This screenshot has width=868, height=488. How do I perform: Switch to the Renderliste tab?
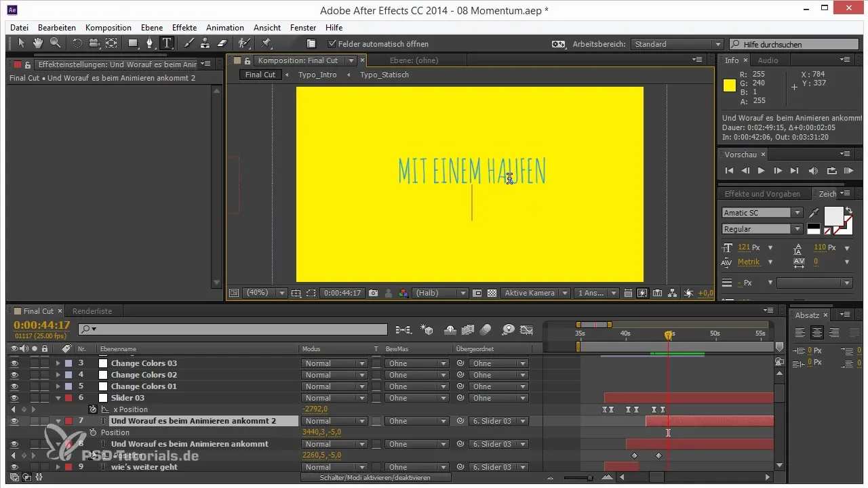point(92,311)
